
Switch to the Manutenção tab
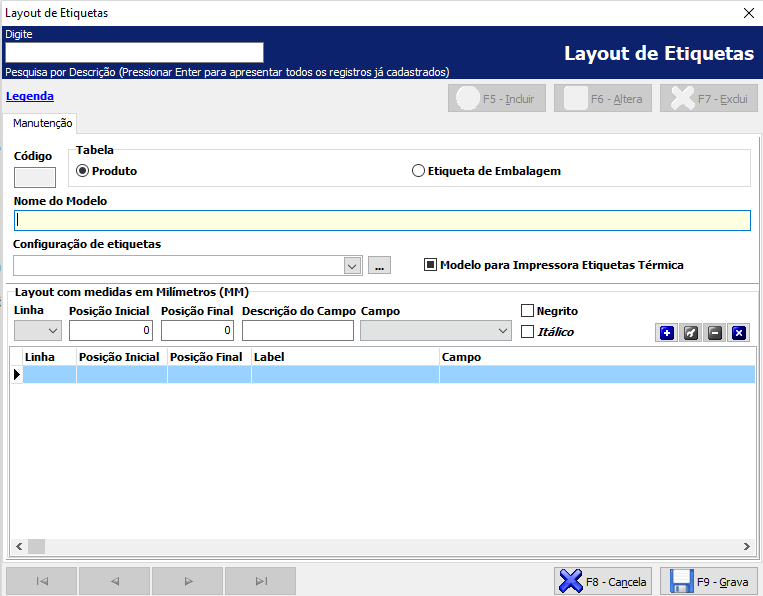[x=42, y=123]
